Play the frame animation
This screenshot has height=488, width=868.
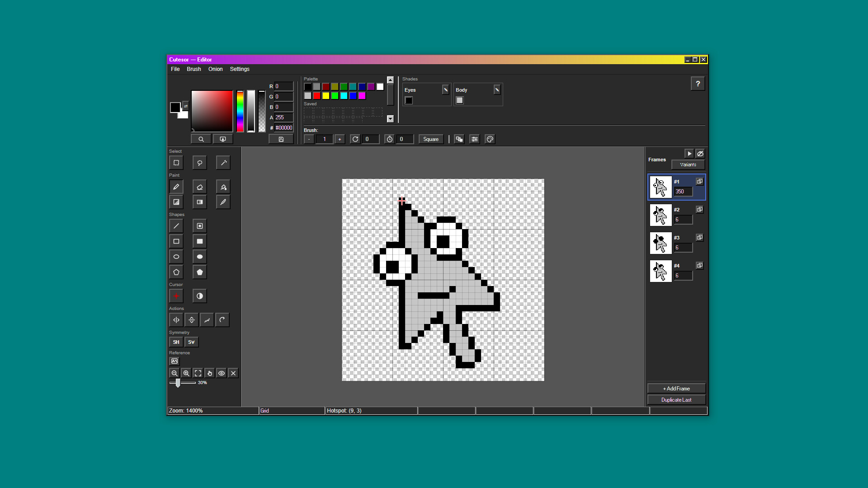[689, 154]
